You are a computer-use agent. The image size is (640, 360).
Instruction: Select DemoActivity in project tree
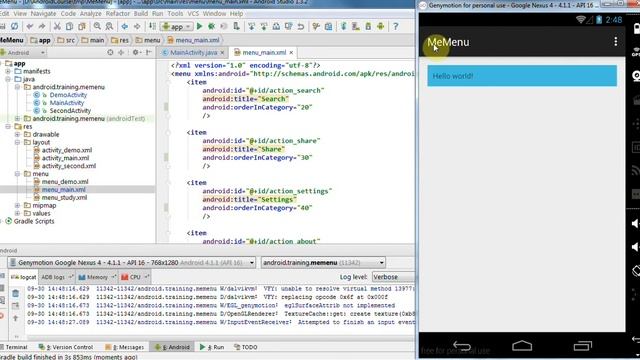[68, 95]
